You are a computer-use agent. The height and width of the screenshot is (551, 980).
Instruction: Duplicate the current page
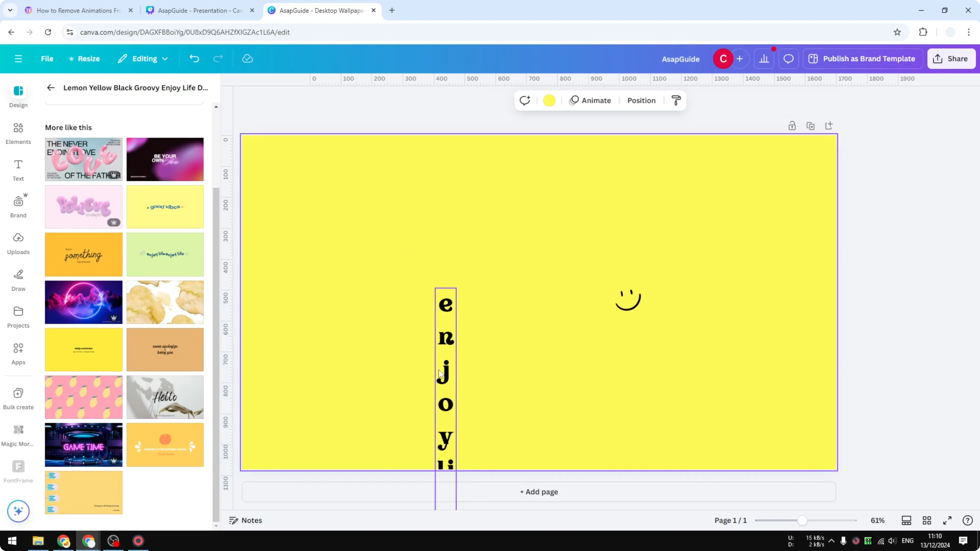coord(810,125)
